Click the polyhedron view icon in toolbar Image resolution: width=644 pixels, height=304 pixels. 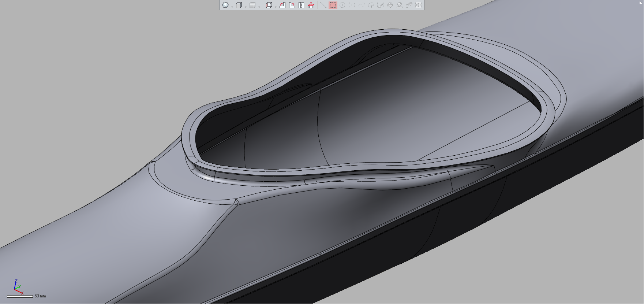point(225,5)
